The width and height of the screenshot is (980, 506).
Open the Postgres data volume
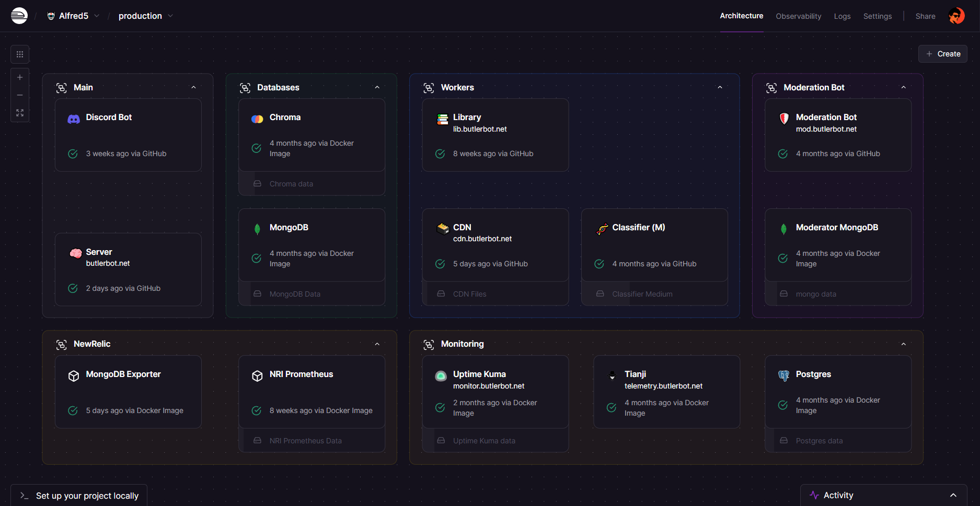pyautogui.click(x=838, y=441)
